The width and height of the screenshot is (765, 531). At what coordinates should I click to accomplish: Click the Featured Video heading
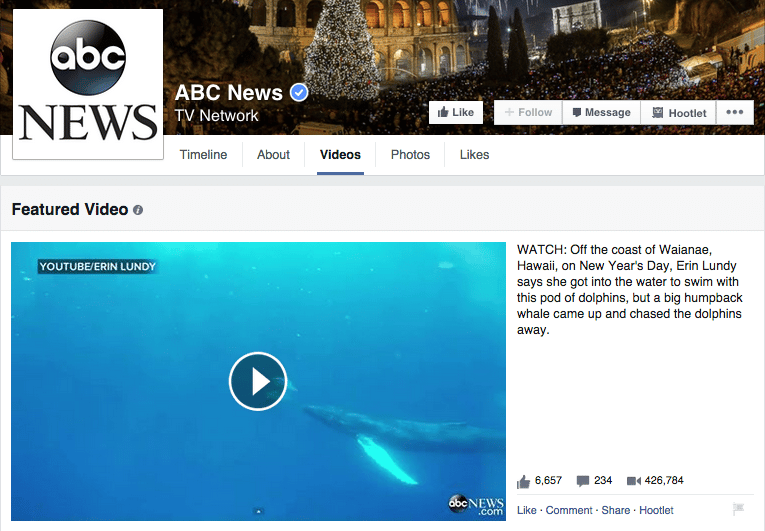coord(70,209)
